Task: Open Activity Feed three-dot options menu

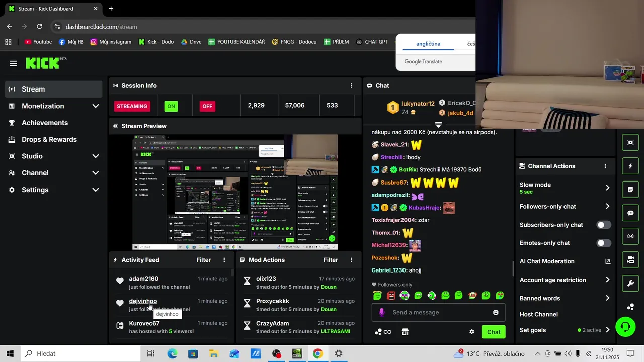Action: point(224,260)
